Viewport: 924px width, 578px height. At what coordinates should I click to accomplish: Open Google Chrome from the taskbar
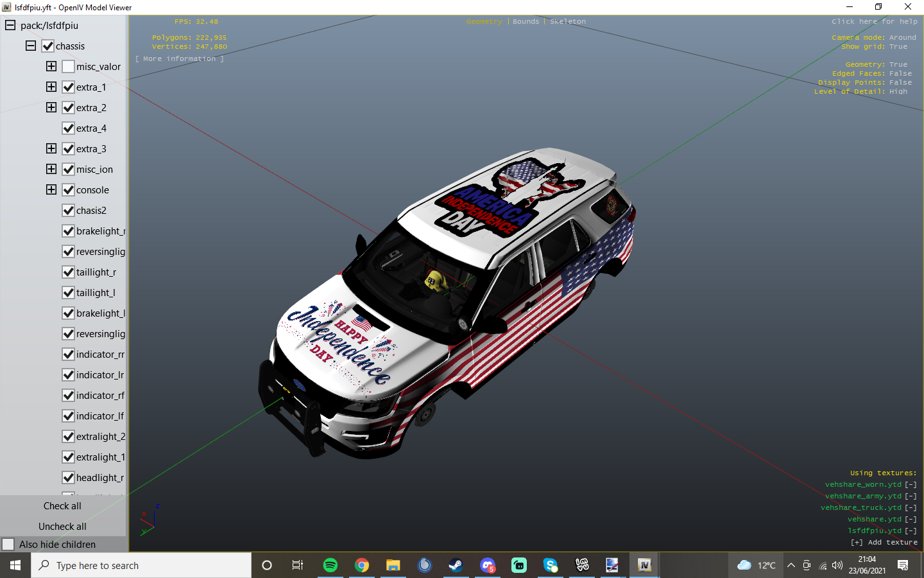pyautogui.click(x=362, y=565)
